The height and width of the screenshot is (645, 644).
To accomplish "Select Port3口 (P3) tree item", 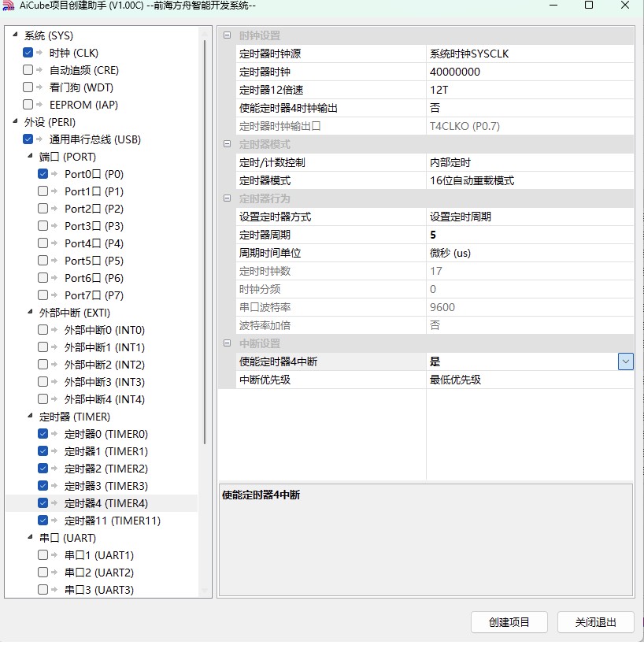I will pos(94,226).
